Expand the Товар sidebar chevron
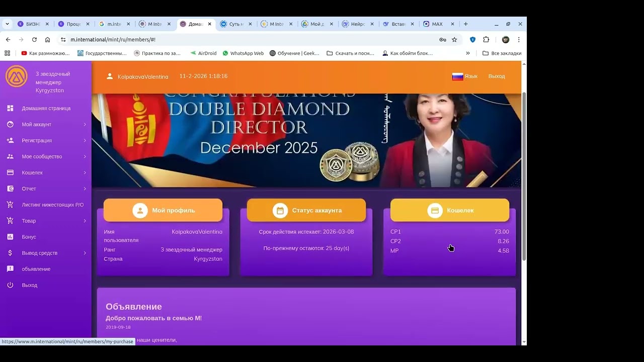Viewport: 644px width, 362px height. 85,221
